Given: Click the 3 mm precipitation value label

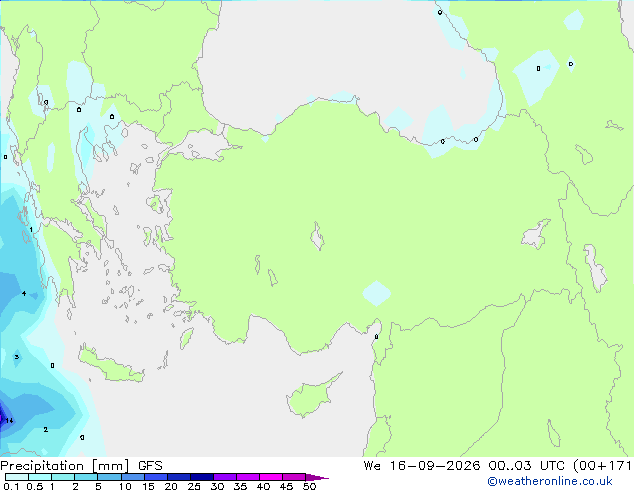Looking at the screenshot, I should 17,357.
